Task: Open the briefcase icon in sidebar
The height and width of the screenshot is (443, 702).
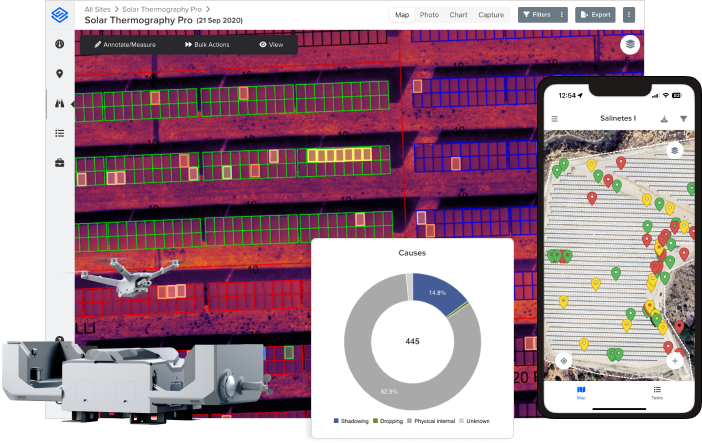Action: 60,163
